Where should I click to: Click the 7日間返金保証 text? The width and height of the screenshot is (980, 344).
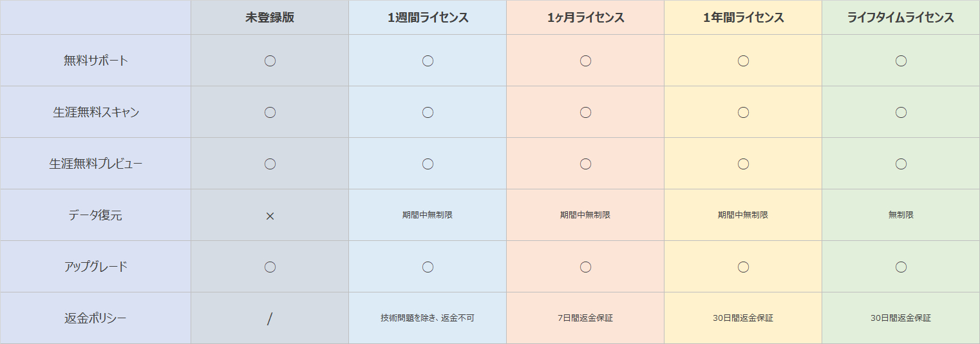pyautogui.click(x=585, y=318)
